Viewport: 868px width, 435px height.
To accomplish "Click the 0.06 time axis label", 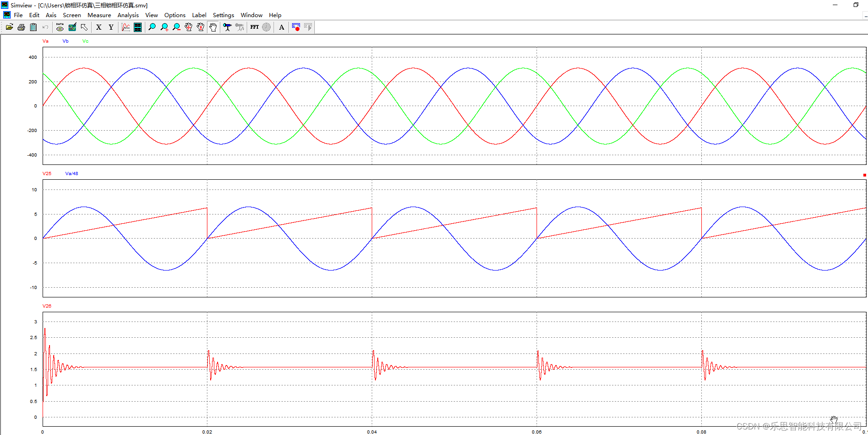I will point(537,432).
